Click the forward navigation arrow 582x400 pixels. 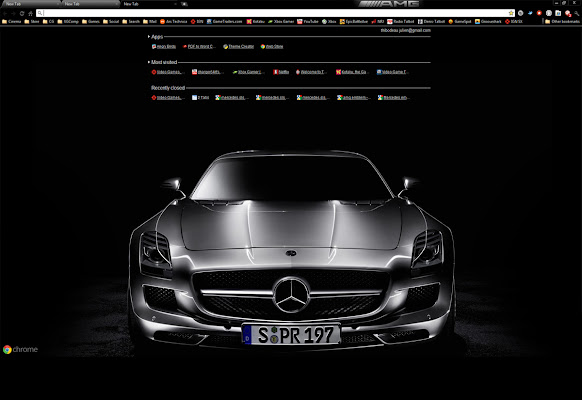pyautogui.click(x=13, y=13)
